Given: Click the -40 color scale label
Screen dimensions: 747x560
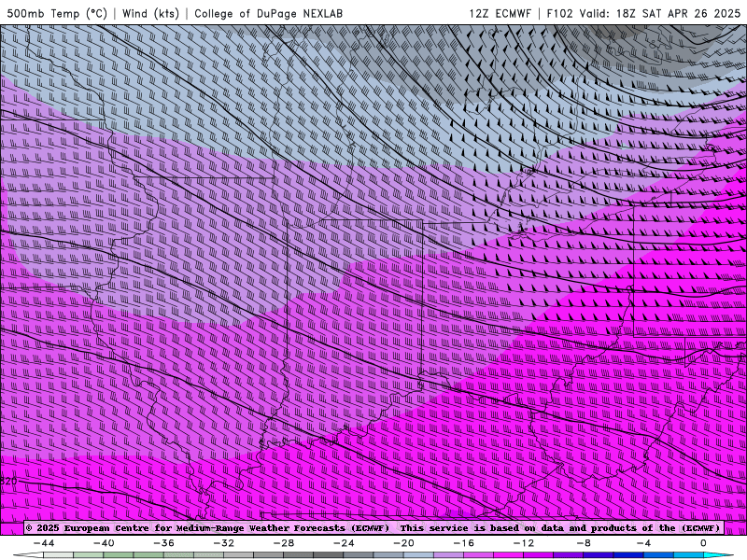Looking at the screenshot, I should [x=104, y=543].
